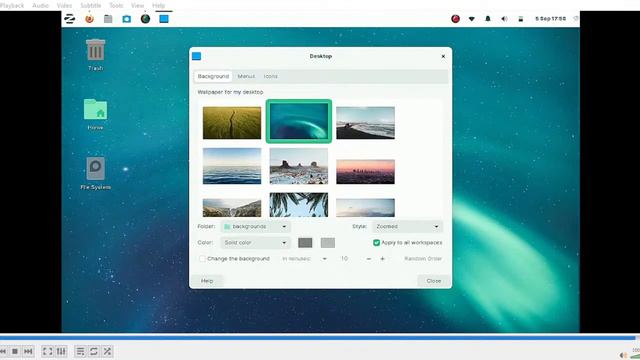Image resolution: width=640 pixels, height=360 pixels.
Task: Open the Folder backgrounds dropdown
Action: click(x=256, y=227)
